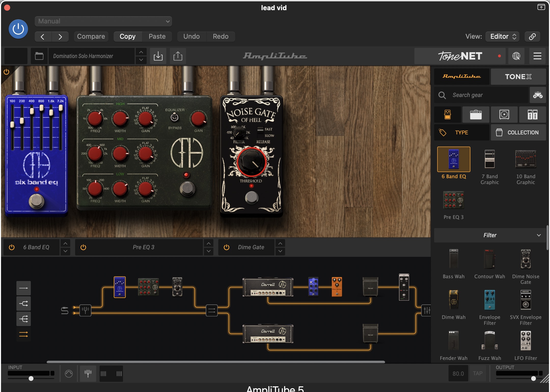Click the tuner icon in bottom bar
The width and height of the screenshot is (550, 392).
88,373
